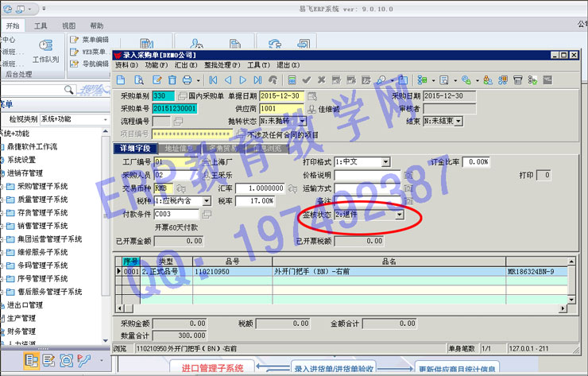Screen dimensions: 588x376
Task: Expand dropdown arrow beside tree structure icon
Action: (x=433, y=80)
